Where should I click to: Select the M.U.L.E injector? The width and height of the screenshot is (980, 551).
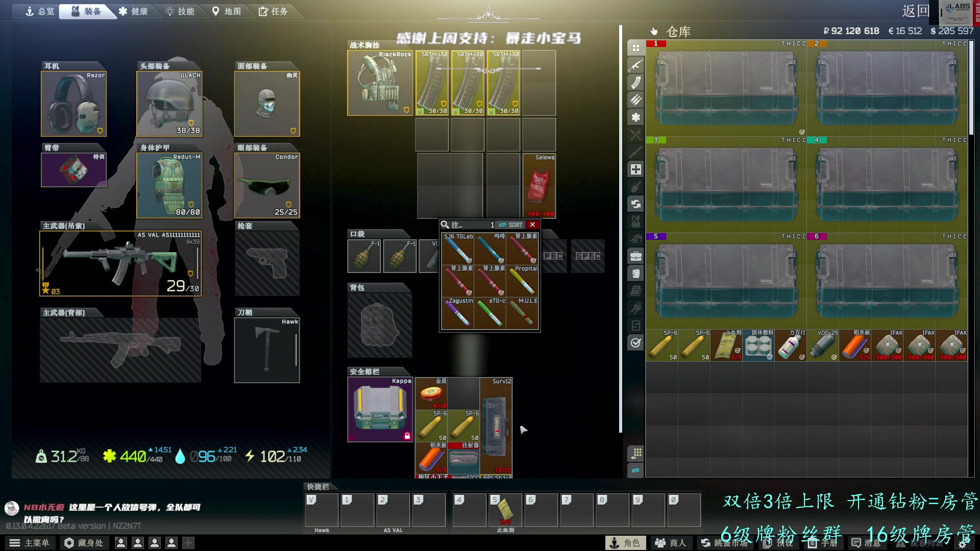(522, 313)
